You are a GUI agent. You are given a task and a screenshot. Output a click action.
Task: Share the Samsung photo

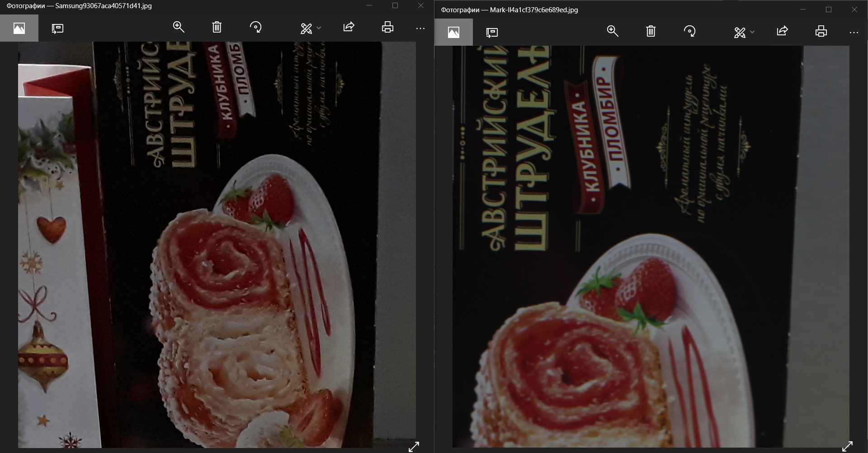tap(349, 27)
